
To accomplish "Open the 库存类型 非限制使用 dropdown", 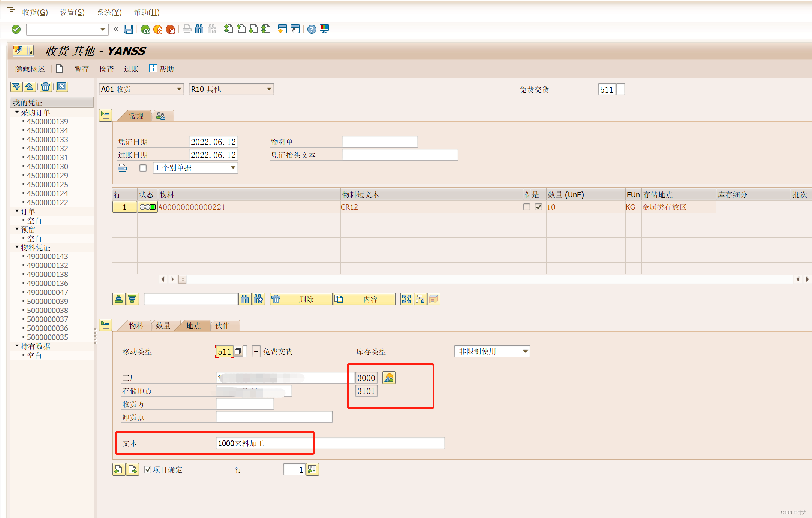I will (525, 351).
